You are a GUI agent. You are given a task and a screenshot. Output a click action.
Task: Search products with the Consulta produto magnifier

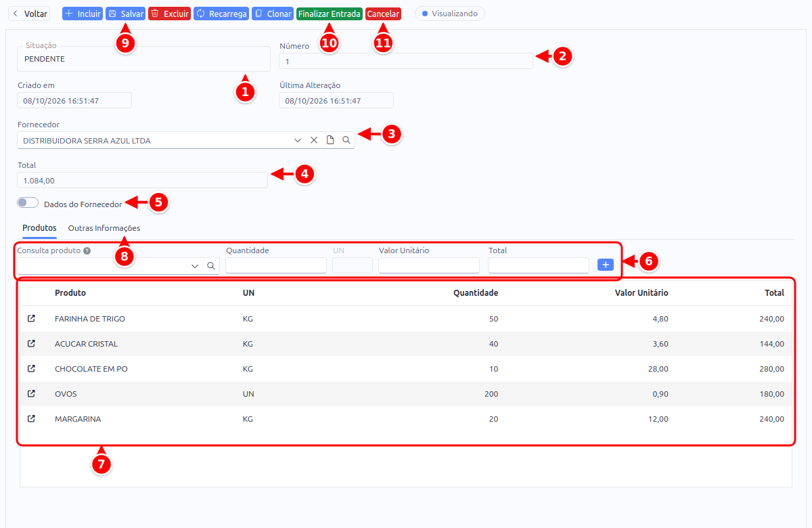pyautogui.click(x=211, y=266)
